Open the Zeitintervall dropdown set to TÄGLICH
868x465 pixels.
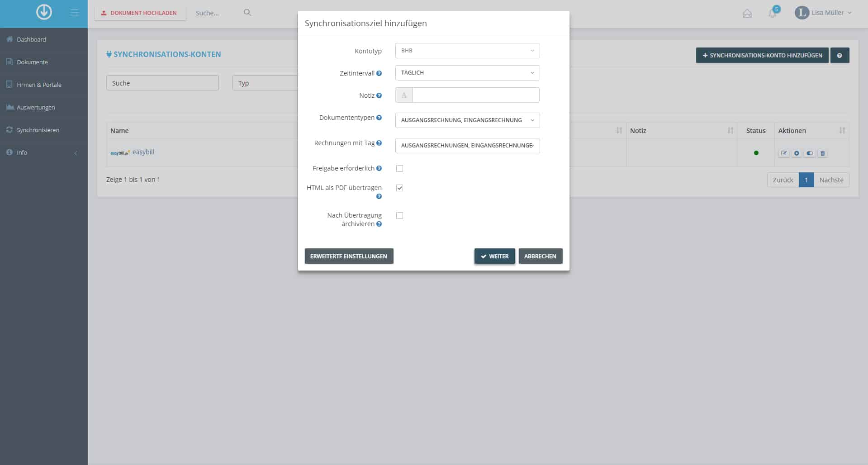(x=467, y=73)
